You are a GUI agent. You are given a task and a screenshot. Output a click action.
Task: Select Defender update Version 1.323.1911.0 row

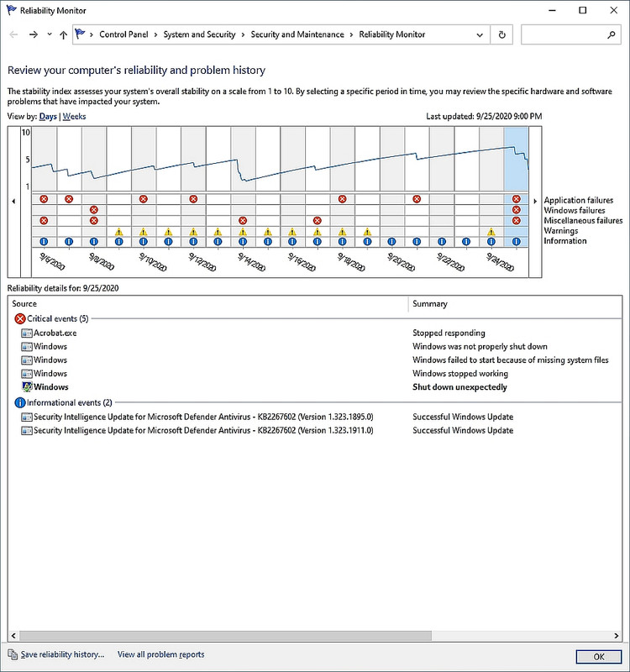315,430
